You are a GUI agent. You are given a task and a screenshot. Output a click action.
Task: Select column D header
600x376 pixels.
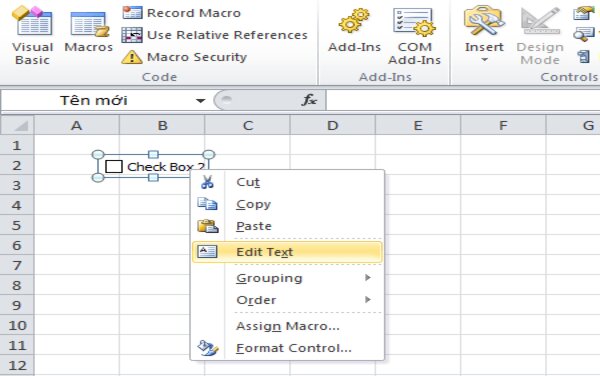(x=333, y=125)
